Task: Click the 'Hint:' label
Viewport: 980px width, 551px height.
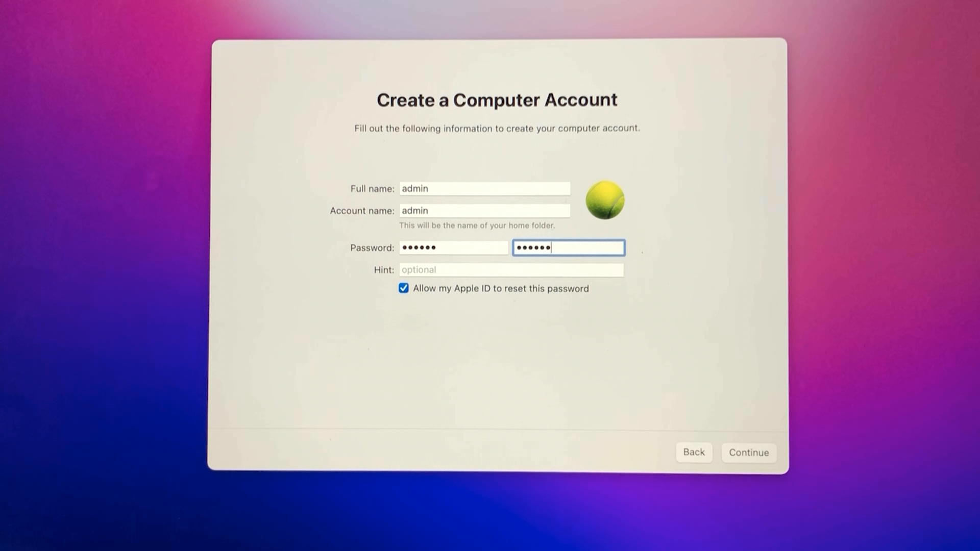Action: click(384, 270)
